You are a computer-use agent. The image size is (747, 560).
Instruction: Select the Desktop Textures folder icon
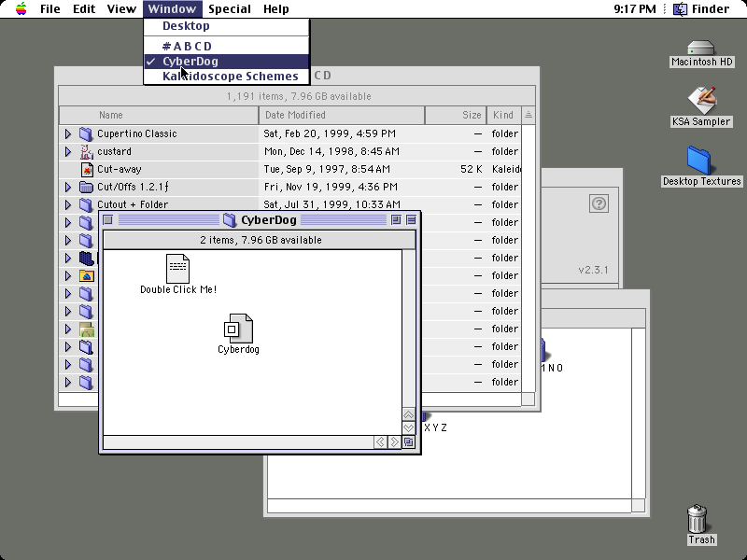(699, 161)
